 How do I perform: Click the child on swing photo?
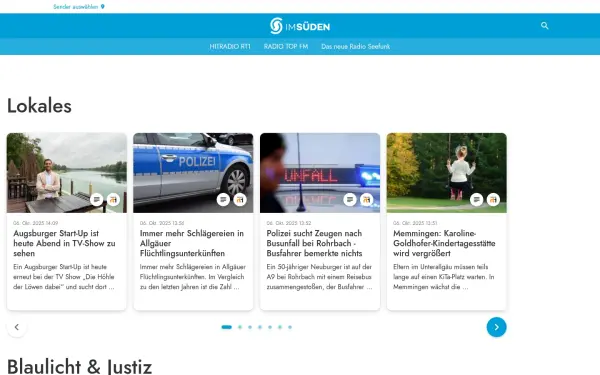point(447,173)
